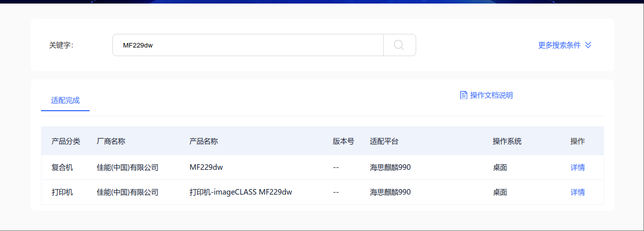This screenshot has height=231, width=644.
Task: Click 海思麒麟990 in the 打印机 row
Action: (390, 192)
